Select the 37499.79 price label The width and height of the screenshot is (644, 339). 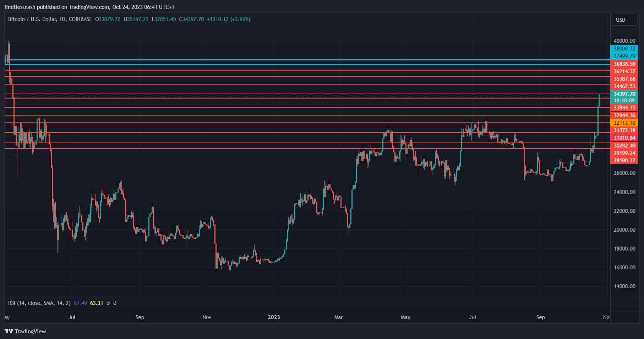624,56
